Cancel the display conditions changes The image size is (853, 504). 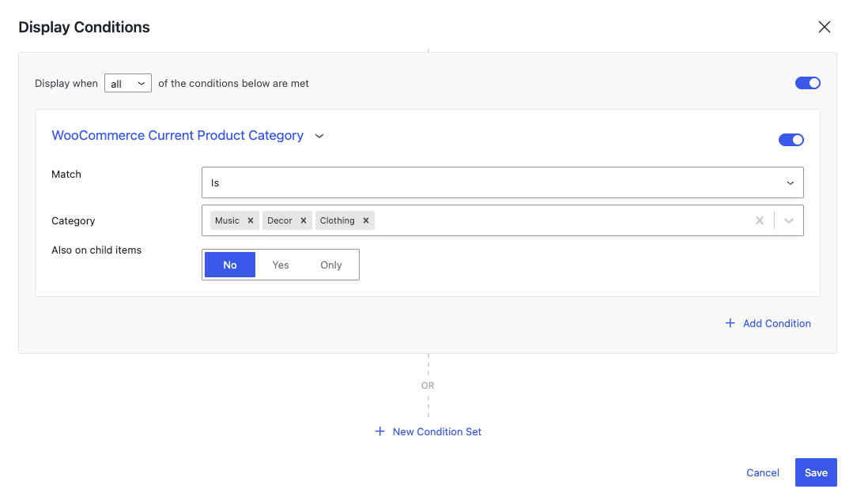763,473
